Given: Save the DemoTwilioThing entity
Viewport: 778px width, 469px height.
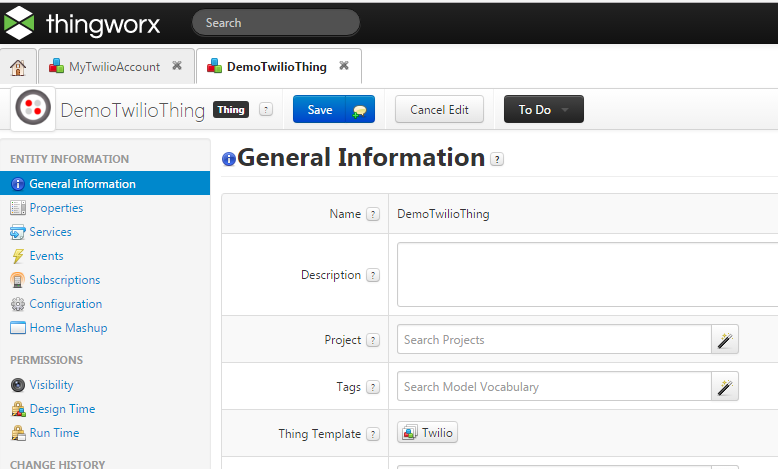Looking at the screenshot, I should tap(320, 109).
